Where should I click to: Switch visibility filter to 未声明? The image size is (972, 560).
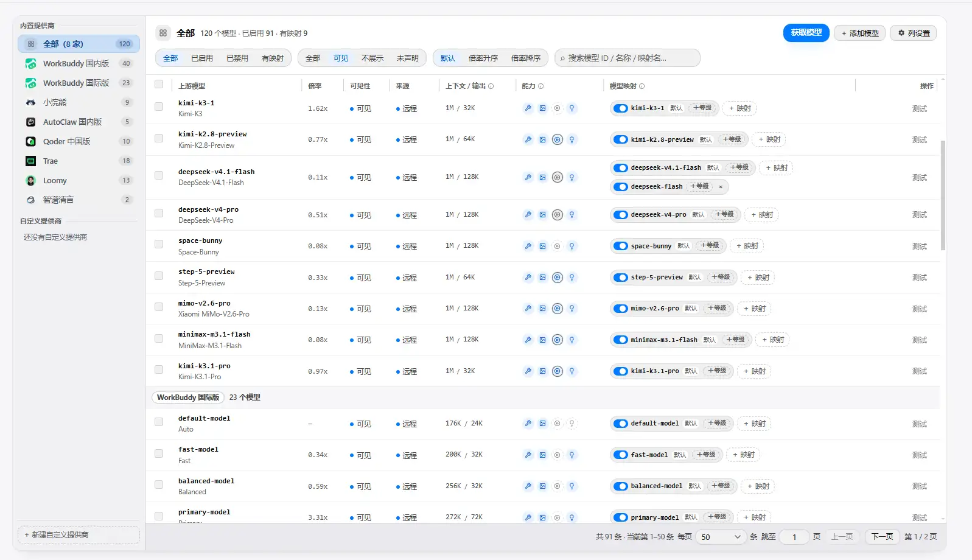408,58
